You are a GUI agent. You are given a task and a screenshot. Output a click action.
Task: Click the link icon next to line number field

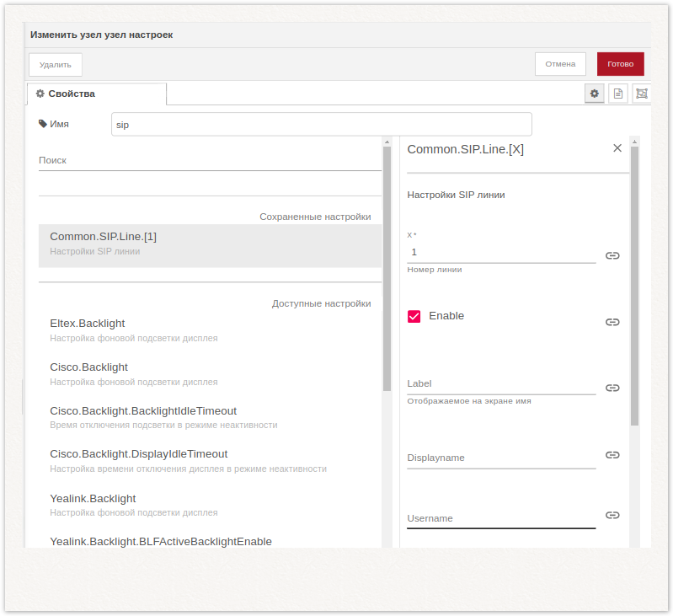(x=612, y=255)
